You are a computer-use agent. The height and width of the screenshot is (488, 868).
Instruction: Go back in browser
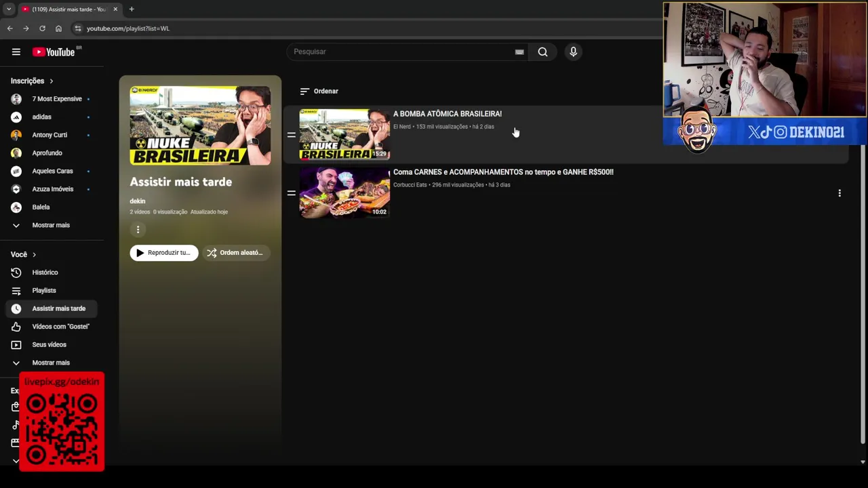pyautogui.click(x=9, y=28)
